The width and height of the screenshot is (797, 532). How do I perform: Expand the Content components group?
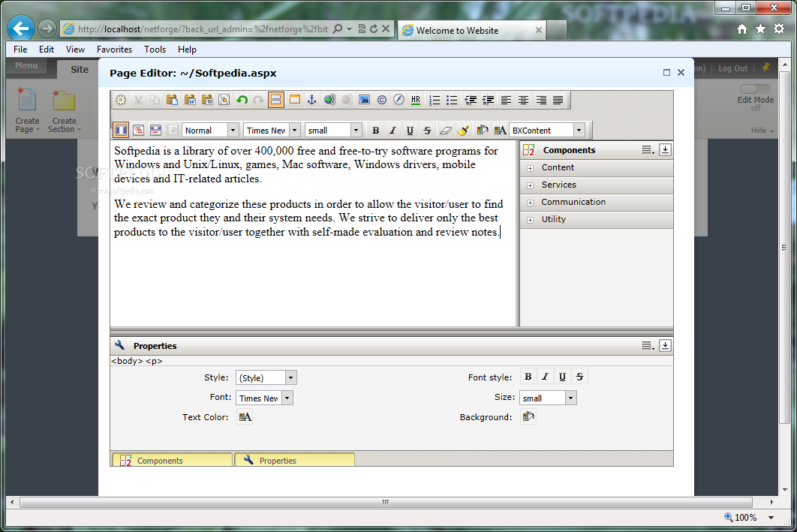[x=530, y=167]
